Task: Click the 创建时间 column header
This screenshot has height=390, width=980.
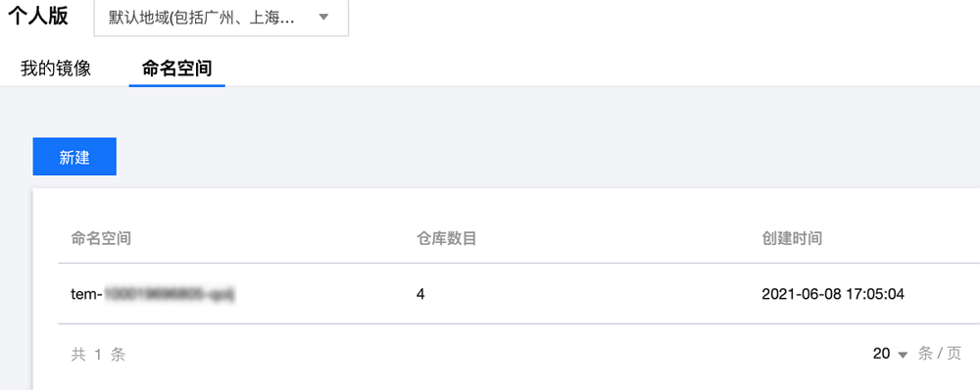Action: pos(792,238)
